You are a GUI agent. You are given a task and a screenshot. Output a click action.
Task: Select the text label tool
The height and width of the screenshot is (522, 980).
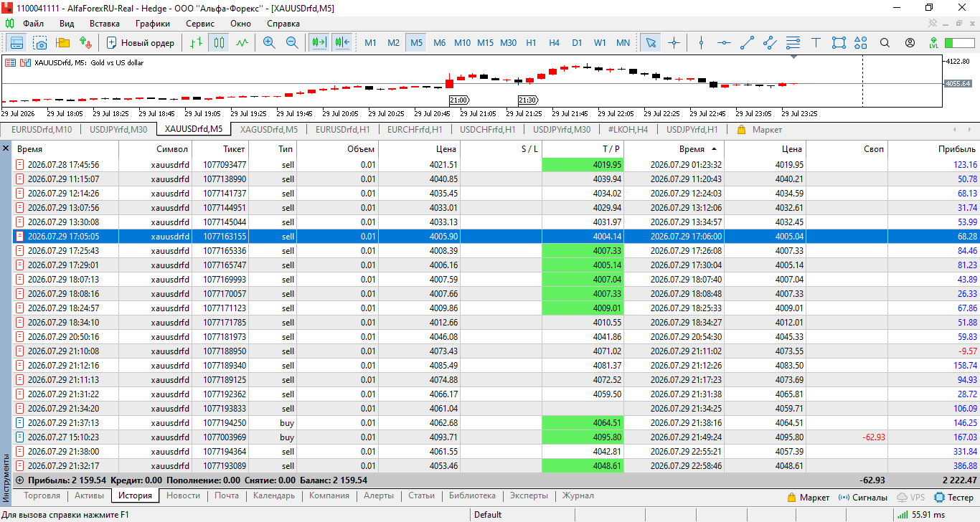(x=816, y=42)
